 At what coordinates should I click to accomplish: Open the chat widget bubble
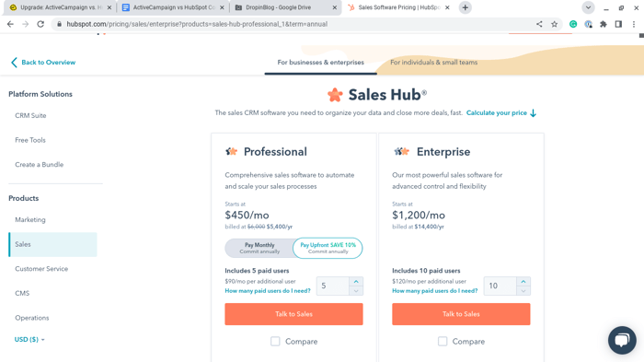(x=622, y=340)
